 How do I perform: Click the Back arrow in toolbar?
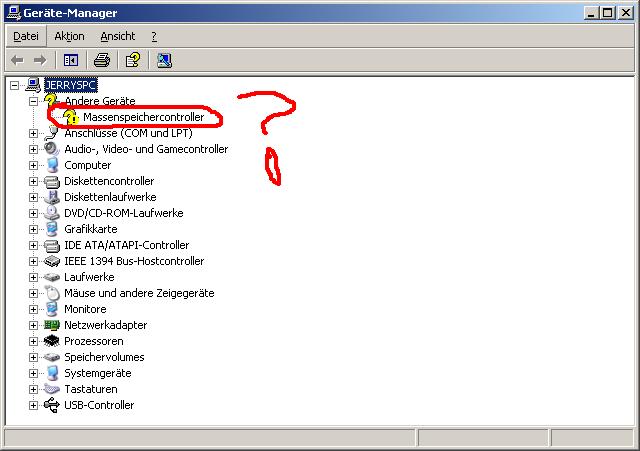[x=17, y=60]
